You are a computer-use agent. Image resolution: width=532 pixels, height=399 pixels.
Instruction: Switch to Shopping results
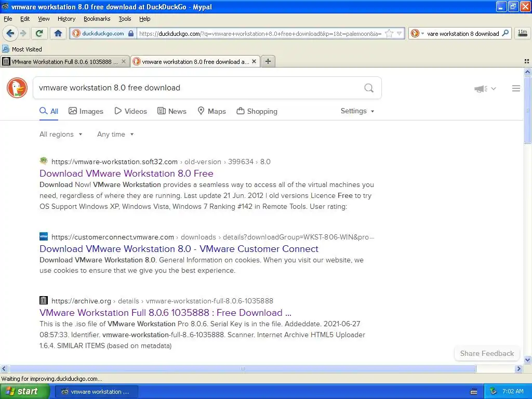[257, 111]
